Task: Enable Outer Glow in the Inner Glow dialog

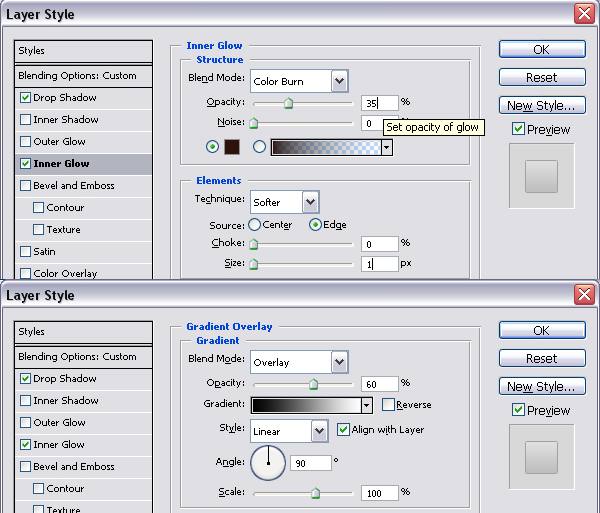Action: 25,142
